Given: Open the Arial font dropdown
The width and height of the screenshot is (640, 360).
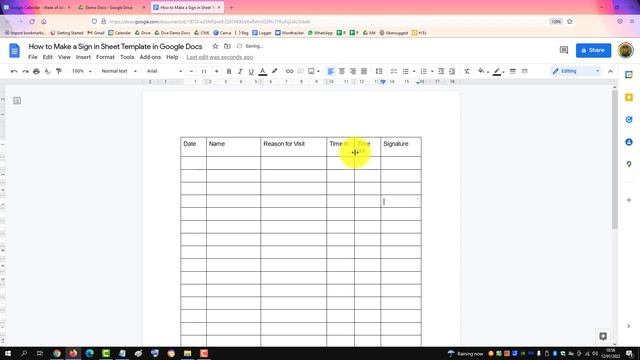Looking at the screenshot, I should coord(164,71).
